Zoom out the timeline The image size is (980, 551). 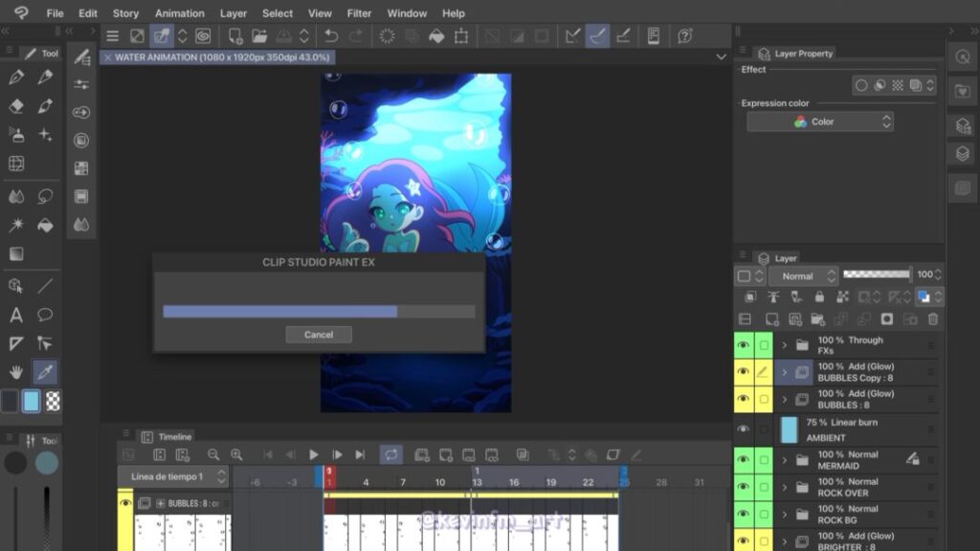tap(213, 454)
